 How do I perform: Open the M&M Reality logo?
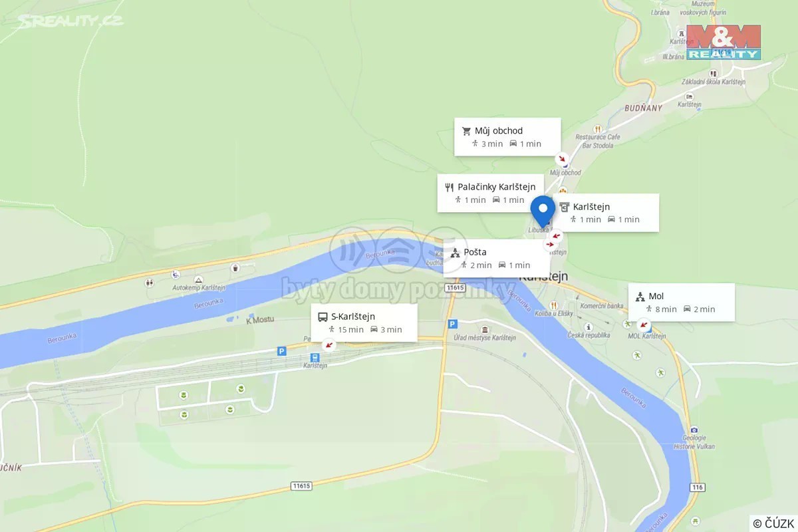[x=724, y=43]
